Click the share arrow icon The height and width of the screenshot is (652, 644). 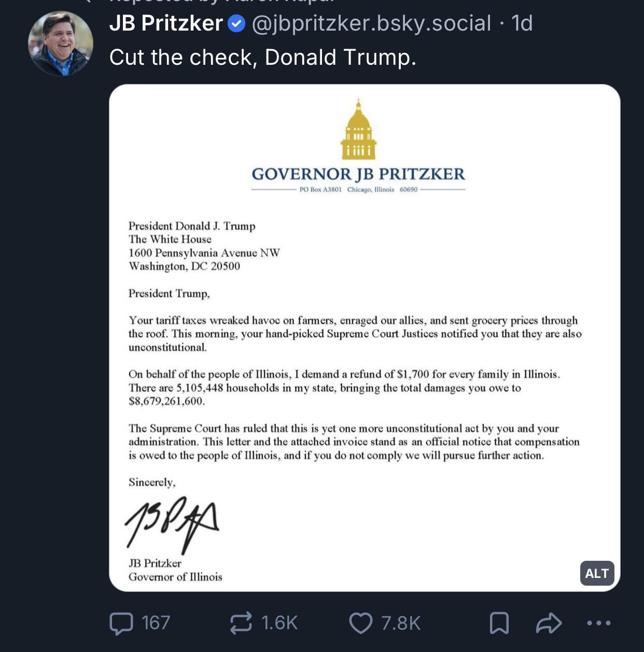pyautogui.click(x=549, y=623)
